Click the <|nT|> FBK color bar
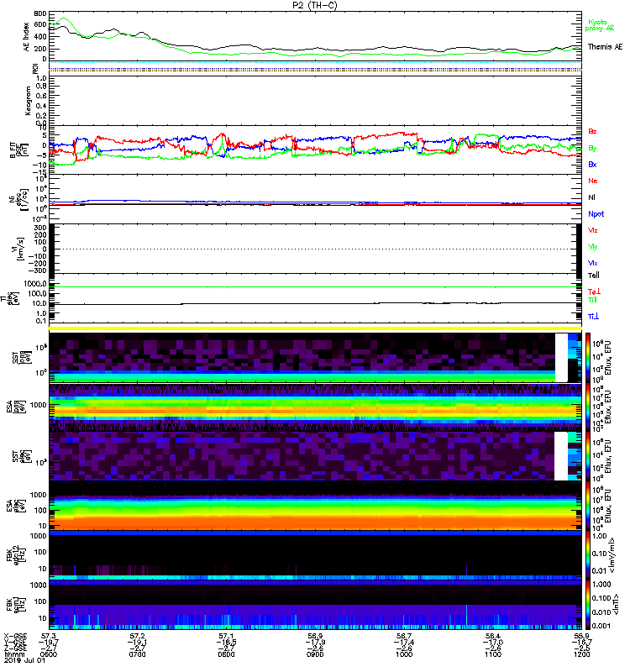630x672 pixels. tap(588, 604)
